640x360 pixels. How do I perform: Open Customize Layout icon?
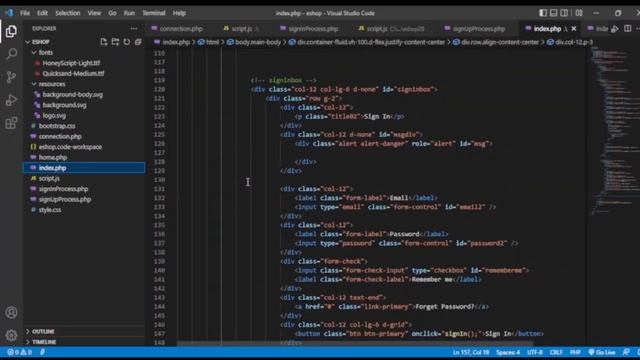579,13
